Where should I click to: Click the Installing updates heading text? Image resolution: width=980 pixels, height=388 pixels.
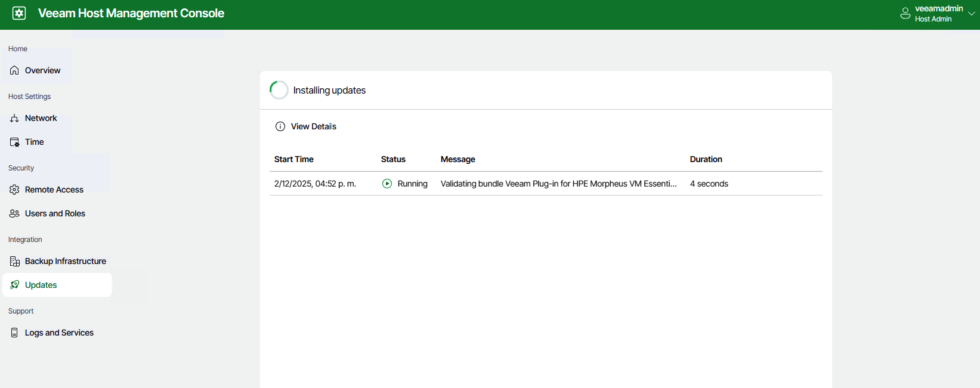click(329, 90)
